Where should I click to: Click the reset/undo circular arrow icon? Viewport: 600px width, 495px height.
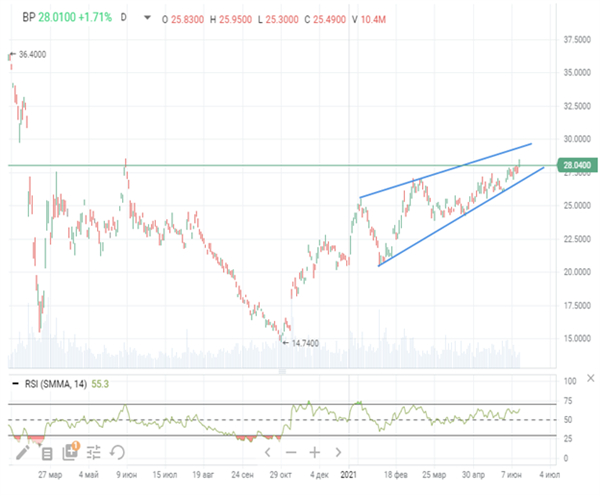(117, 452)
